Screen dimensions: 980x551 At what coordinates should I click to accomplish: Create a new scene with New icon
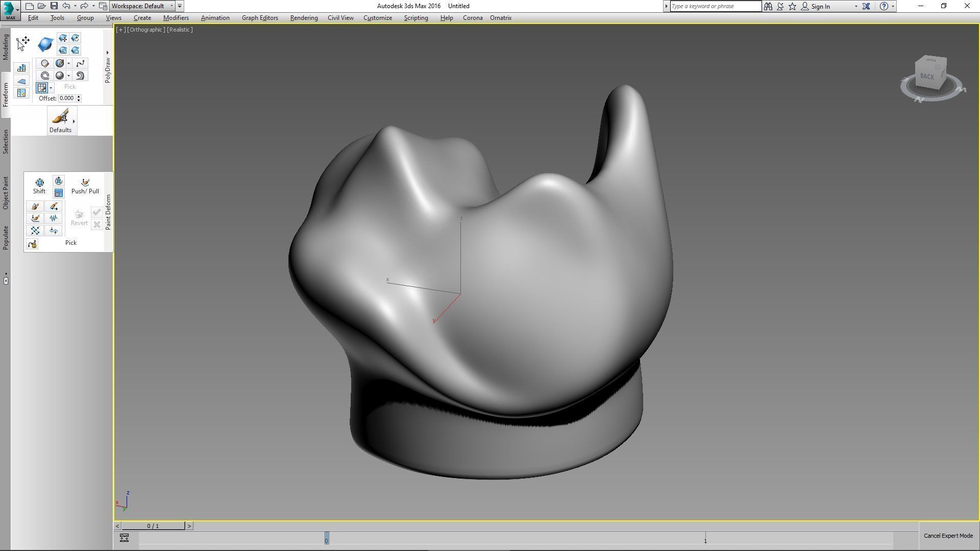tap(30, 6)
